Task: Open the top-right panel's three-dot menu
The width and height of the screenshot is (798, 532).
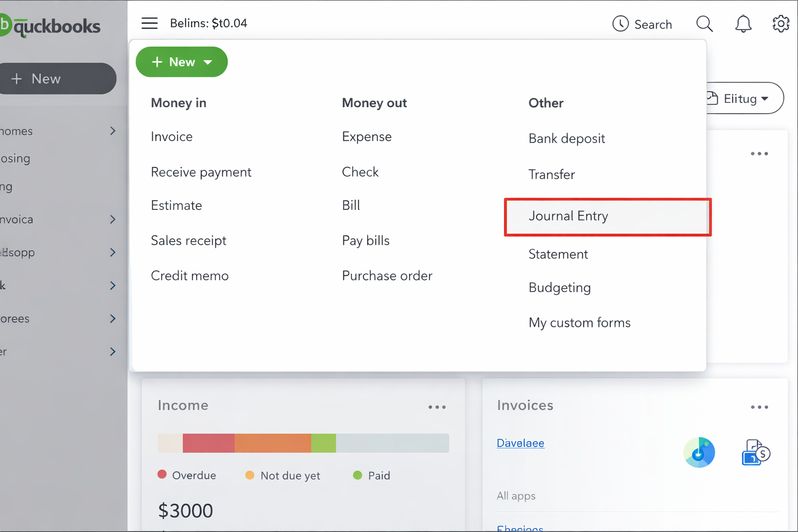Action: point(759,153)
